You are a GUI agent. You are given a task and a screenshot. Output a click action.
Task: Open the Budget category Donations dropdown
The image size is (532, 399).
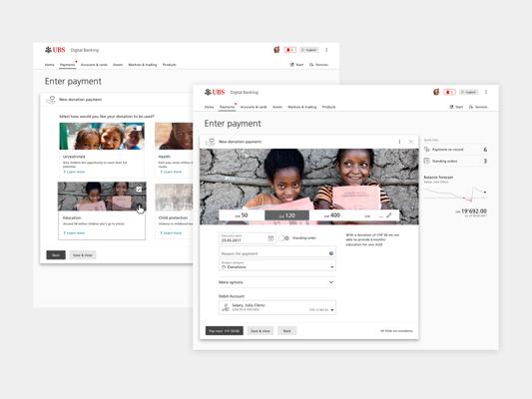(x=277, y=265)
